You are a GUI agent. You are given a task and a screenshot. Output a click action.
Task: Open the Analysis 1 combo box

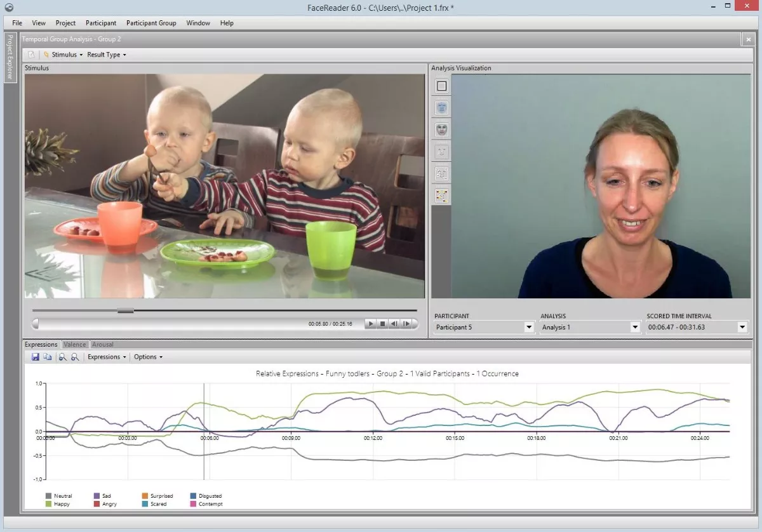(x=590, y=327)
